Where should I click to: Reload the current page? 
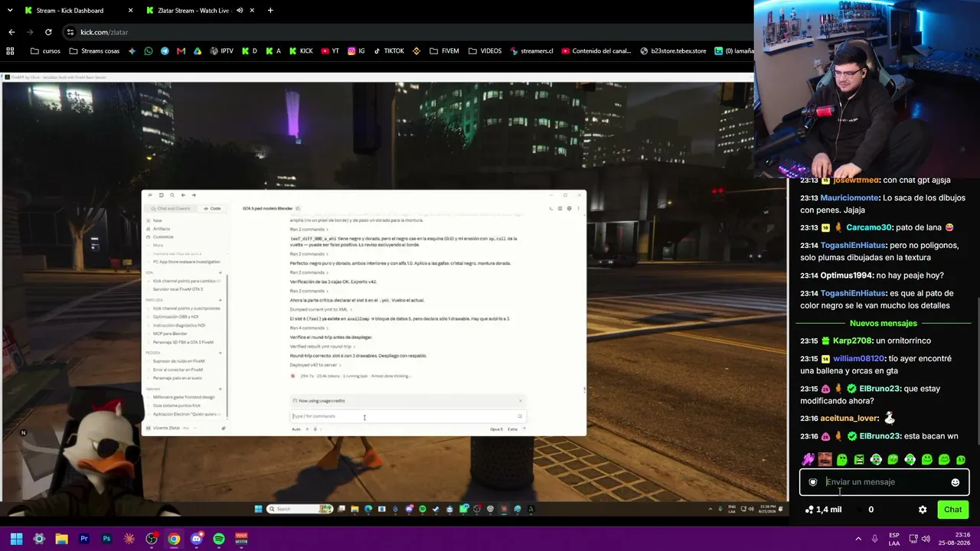coord(48,32)
